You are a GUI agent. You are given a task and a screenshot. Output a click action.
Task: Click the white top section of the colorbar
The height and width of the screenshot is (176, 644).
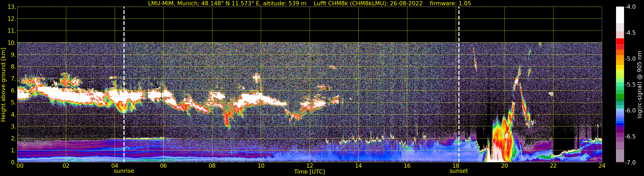pos(620,15)
